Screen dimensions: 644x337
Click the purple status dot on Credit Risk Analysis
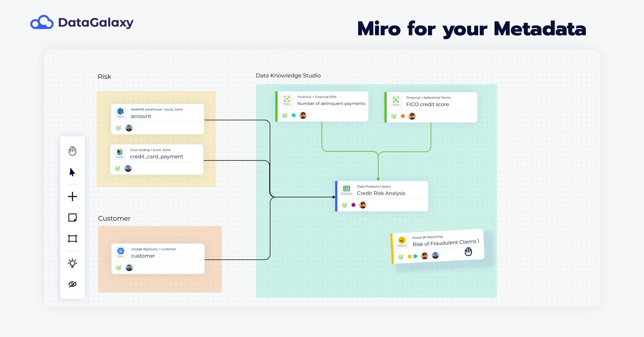[353, 205]
